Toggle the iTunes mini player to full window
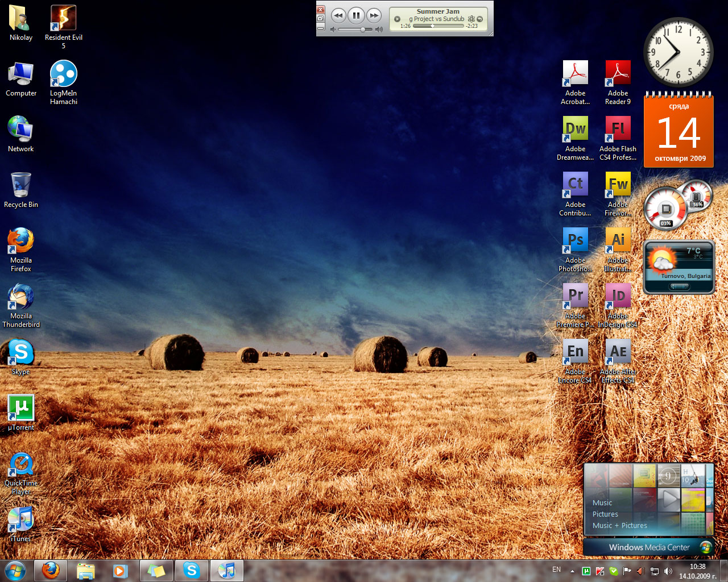 [x=320, y=19]
